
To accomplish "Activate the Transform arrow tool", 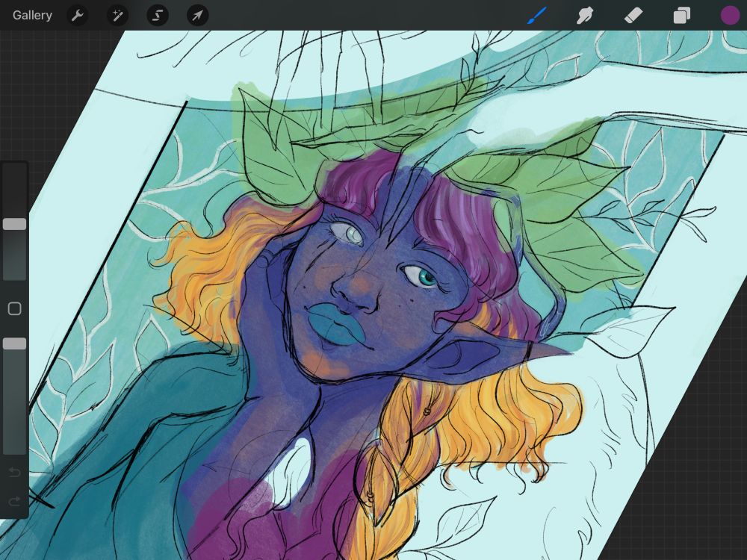I will pos(197,16).
